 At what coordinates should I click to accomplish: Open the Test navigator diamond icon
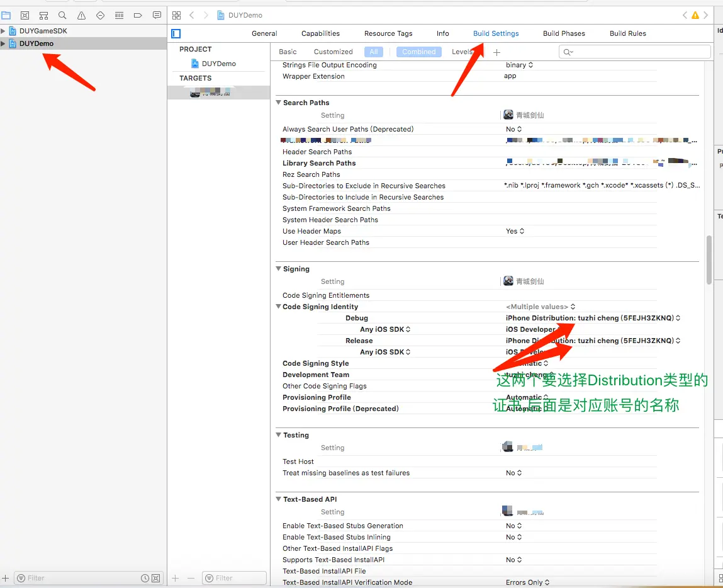(x=100, y=15)
